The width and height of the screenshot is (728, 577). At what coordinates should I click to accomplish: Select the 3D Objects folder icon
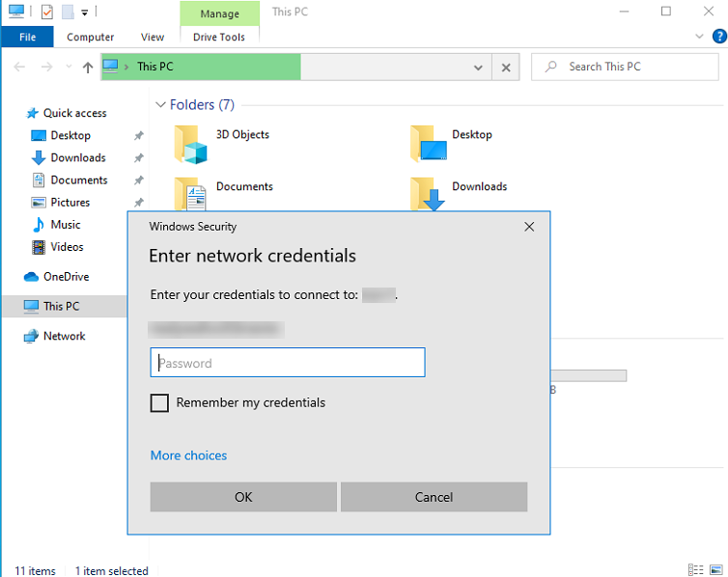(191, 145)
